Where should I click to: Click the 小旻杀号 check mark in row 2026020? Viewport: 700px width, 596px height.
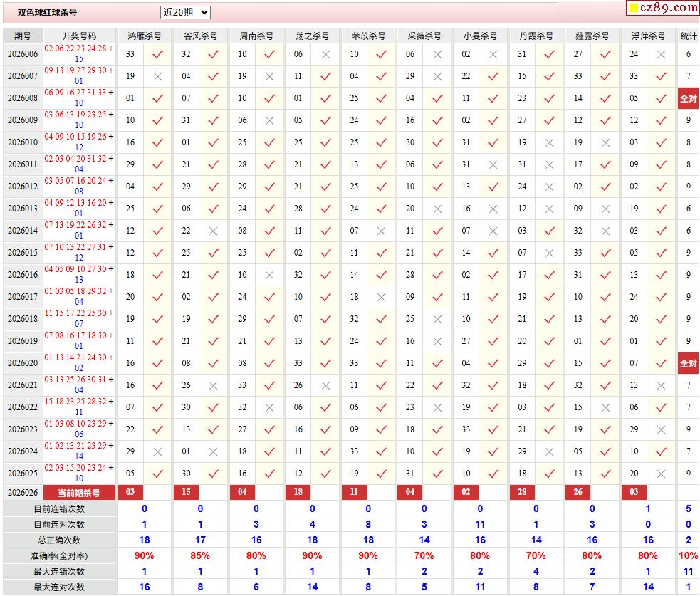tap(493, 363)
